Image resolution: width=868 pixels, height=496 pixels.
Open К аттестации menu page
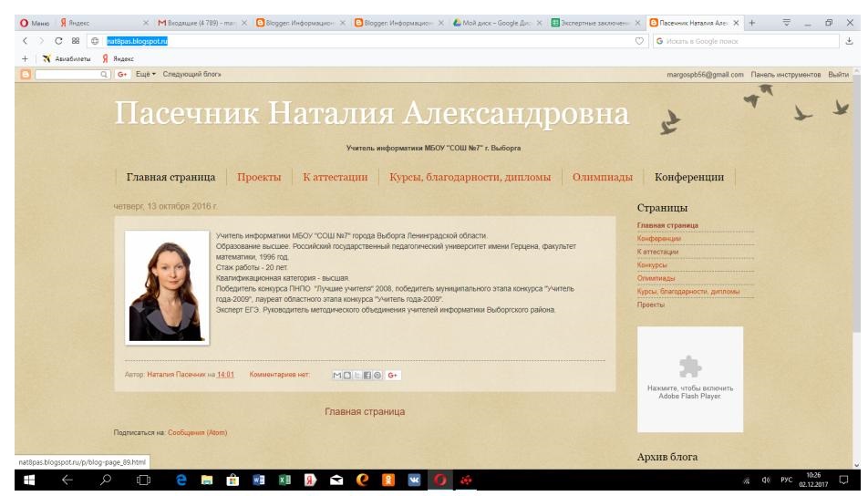(x=336, y=177)
